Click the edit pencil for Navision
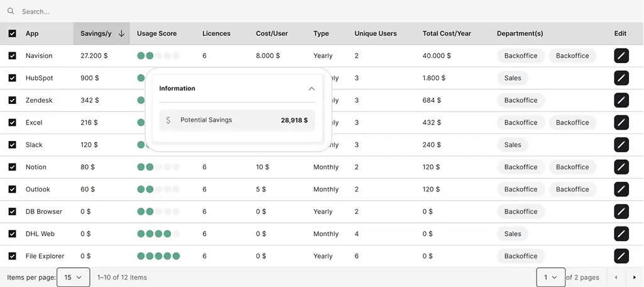The image size is (644, 287). (x=621, y=56)
